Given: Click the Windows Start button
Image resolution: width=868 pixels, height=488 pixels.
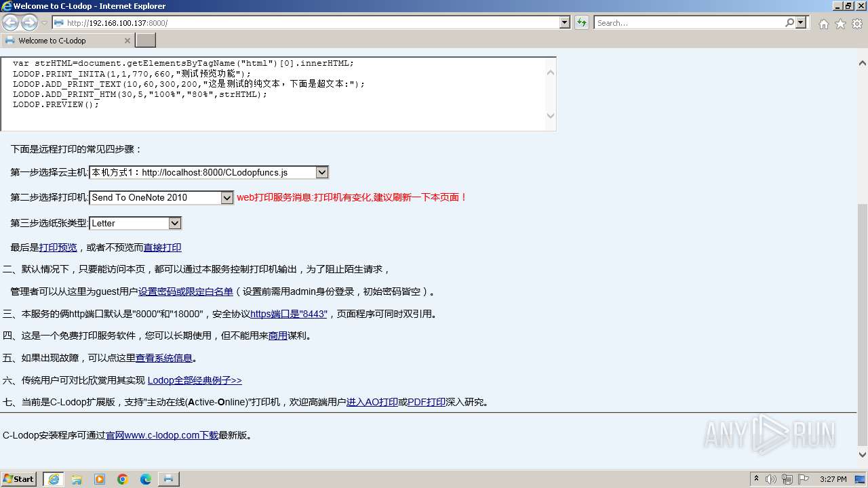Looking at the screenshot, I should (19, 479).
